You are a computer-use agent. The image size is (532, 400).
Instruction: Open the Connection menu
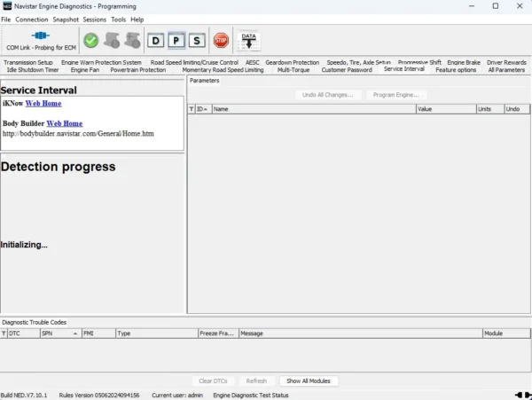coord(32,20)
